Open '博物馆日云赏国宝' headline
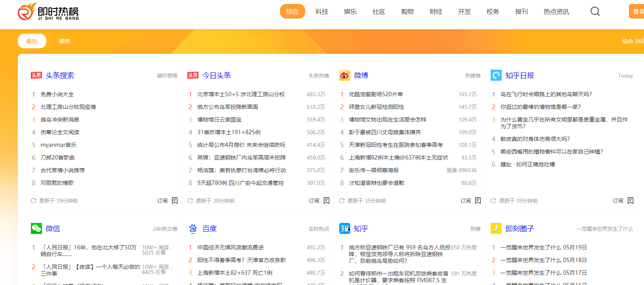The image size is (644, 285). 219,120
